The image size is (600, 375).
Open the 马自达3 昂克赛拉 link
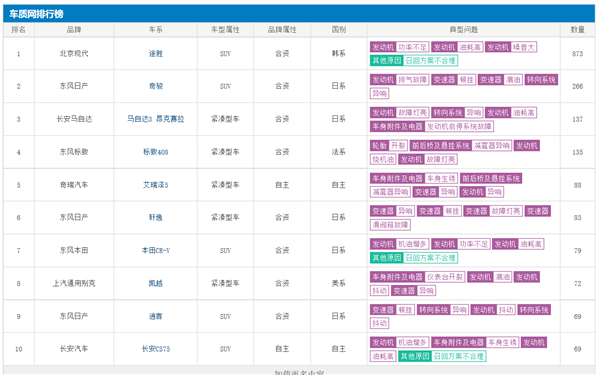click(x=155, y=119)
